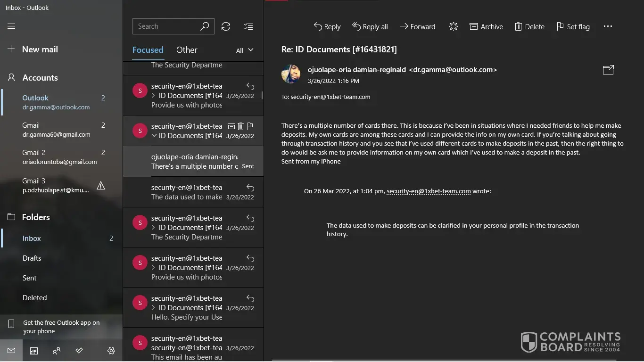Open Settings gear in bottom bar
Screen dimensions: 644x362
[x=111, y=351]
